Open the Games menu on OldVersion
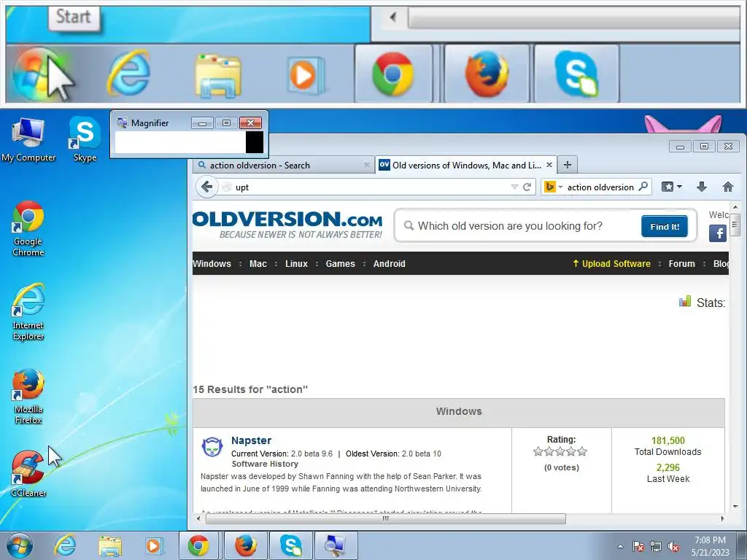747x560 pixels. coord(340,264)
